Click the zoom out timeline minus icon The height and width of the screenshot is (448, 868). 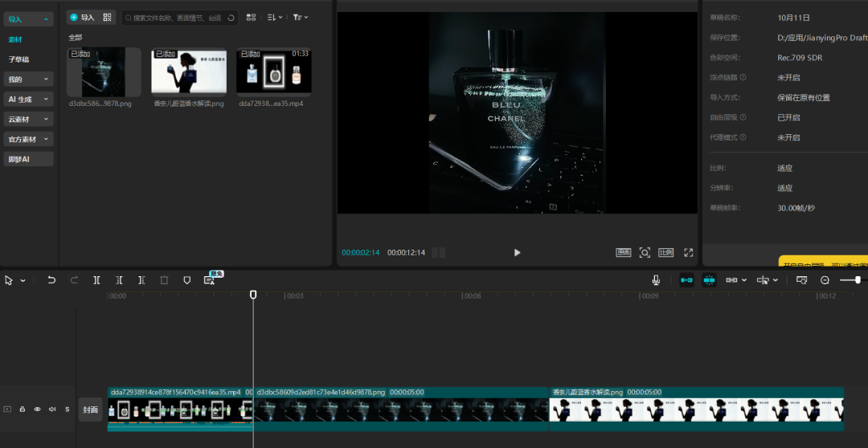click(825, 280)
